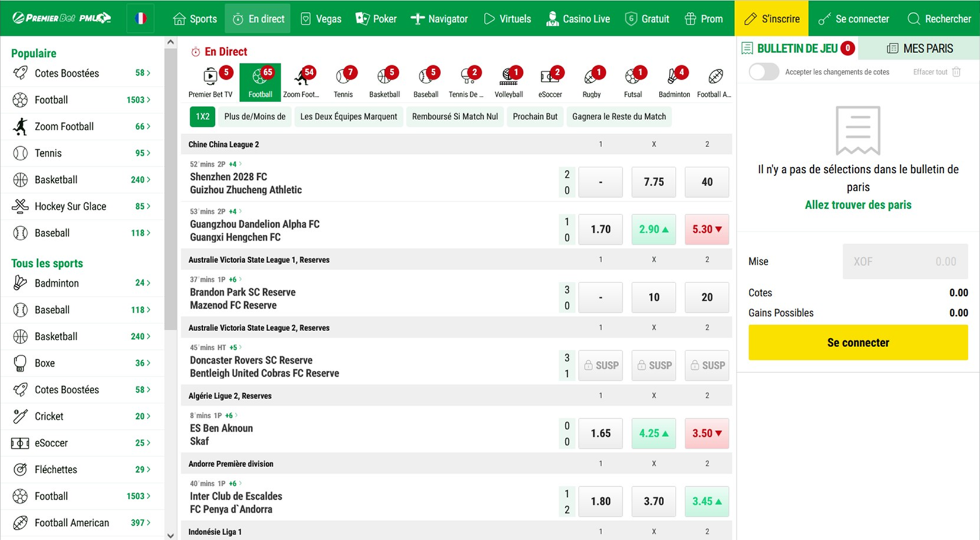This screenshot has height=540, width=980.
Task: Open the Premier Bet TV live category
Action: coord(210,82)
